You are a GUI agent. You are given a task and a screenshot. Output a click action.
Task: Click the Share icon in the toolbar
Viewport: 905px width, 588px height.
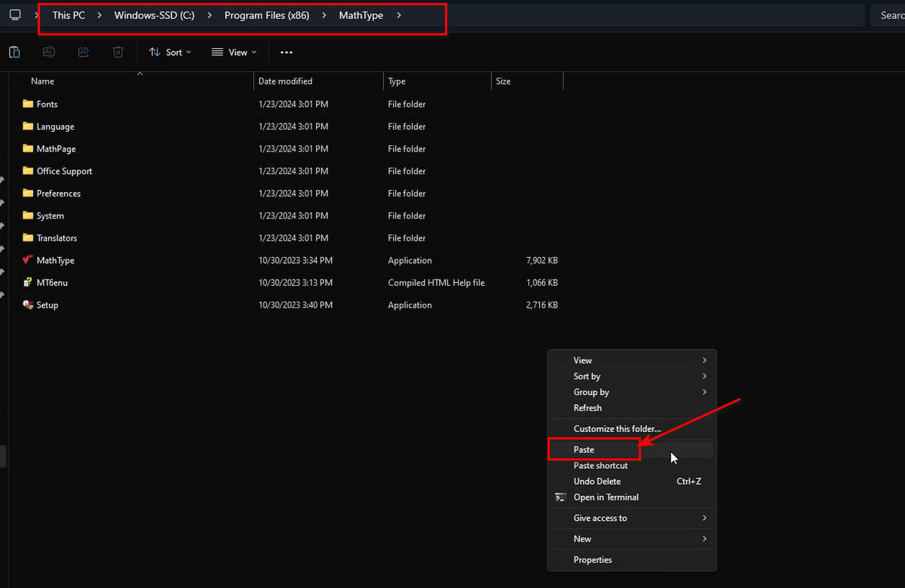click(84, 52)
